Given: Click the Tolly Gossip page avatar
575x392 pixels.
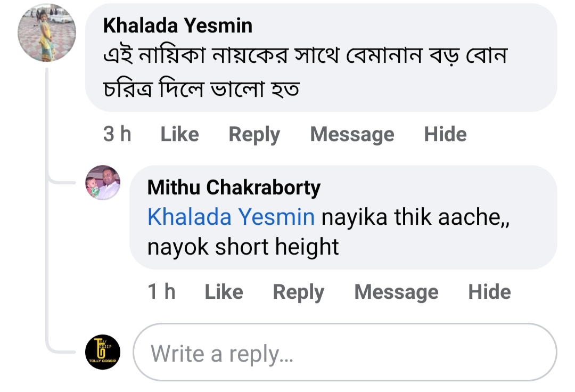Looking at the screenshot, I should 103,352.
